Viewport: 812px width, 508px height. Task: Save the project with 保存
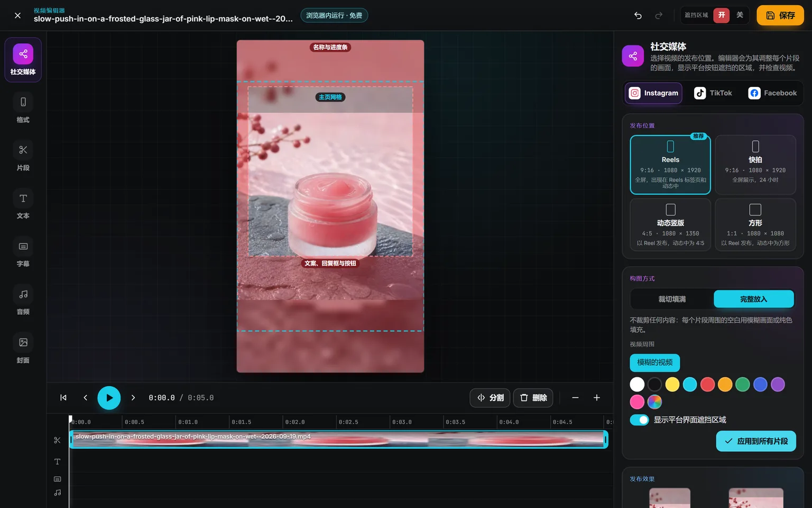(780, 15)
